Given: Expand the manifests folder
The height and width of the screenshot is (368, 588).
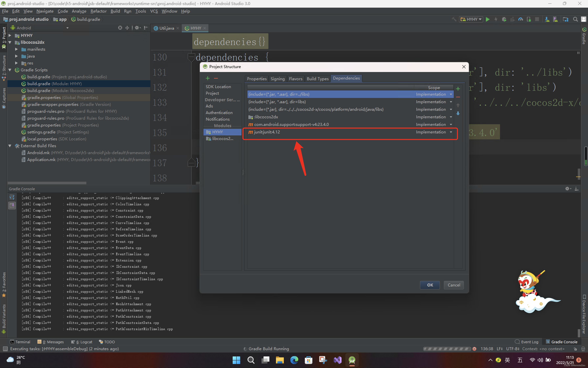Looking at the screenshot, I should [x=17, y=49].
